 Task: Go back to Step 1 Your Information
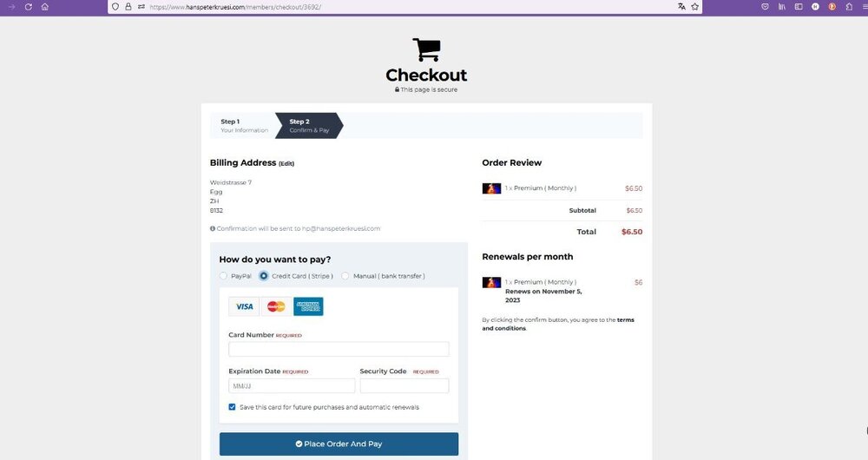pyautogui.click(x=244, y=126)
